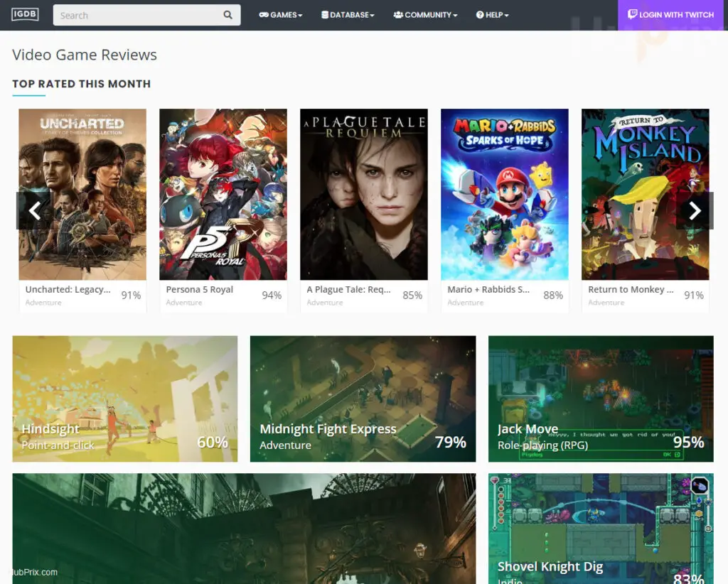Open the A Plague Tale: Req... title link
The width and height of the screenshot is (728, 584).
point(348,289)
